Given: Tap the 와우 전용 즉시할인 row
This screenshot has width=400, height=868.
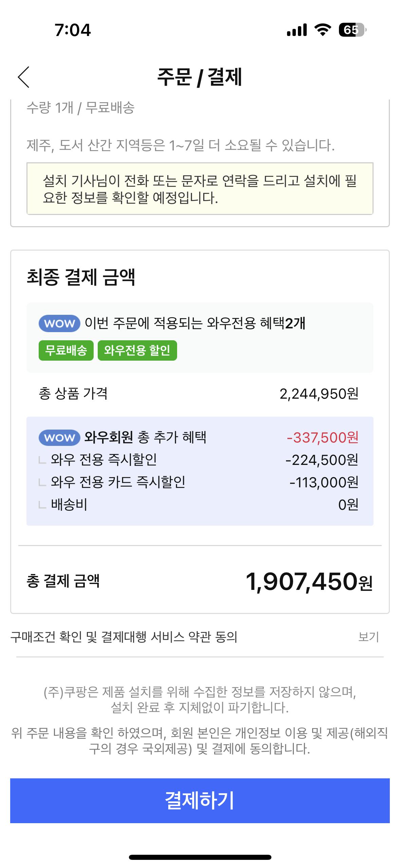Looking at the screenshot, I should click(x=103, y=460).
